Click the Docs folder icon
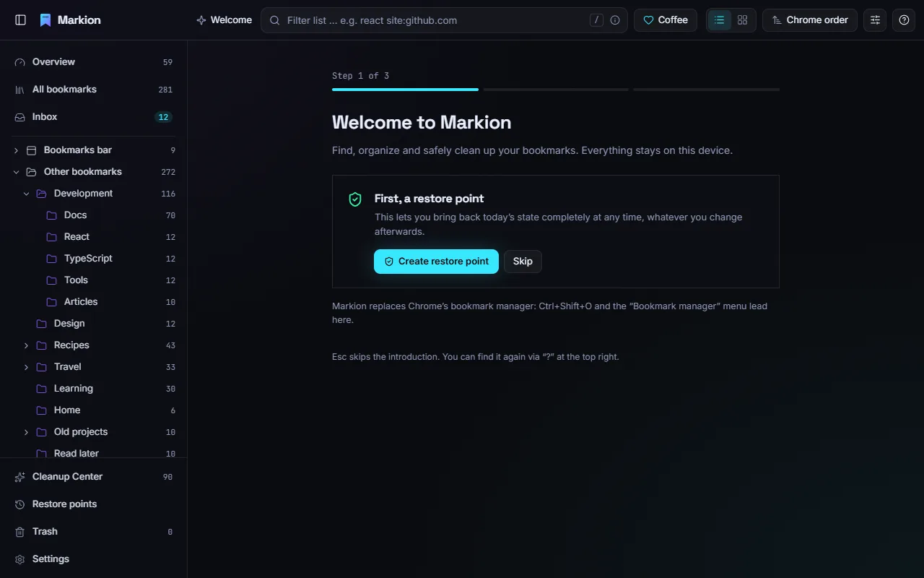924x578 pixels. coord(51,215)
